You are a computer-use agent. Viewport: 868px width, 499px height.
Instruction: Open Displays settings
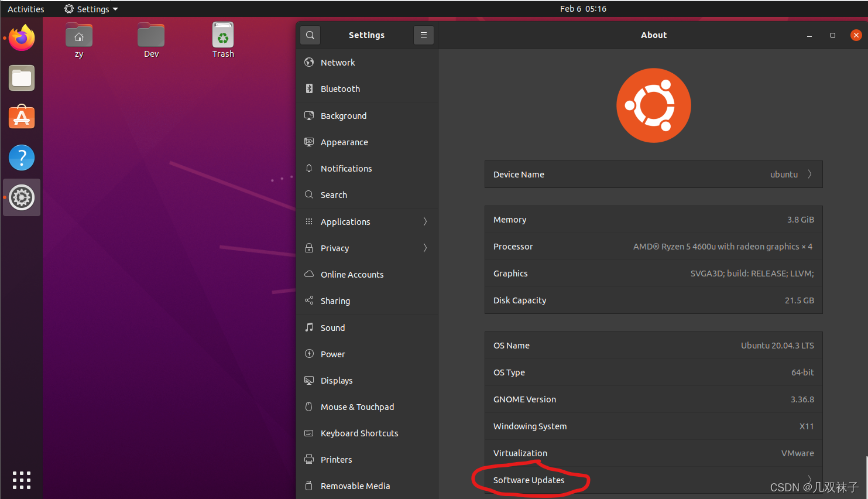[x=367, y=380]
